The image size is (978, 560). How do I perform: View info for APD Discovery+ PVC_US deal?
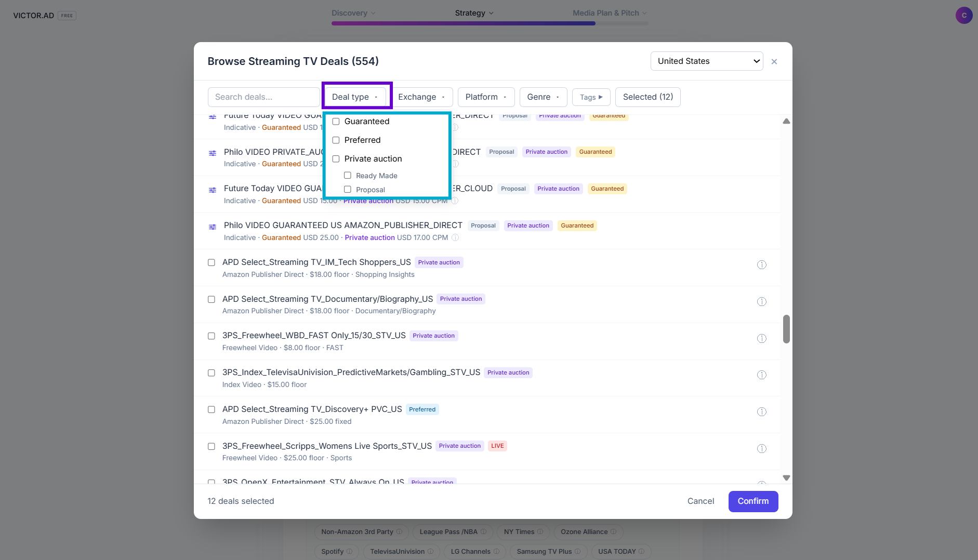pyautogui.click(x=762, y=412)
